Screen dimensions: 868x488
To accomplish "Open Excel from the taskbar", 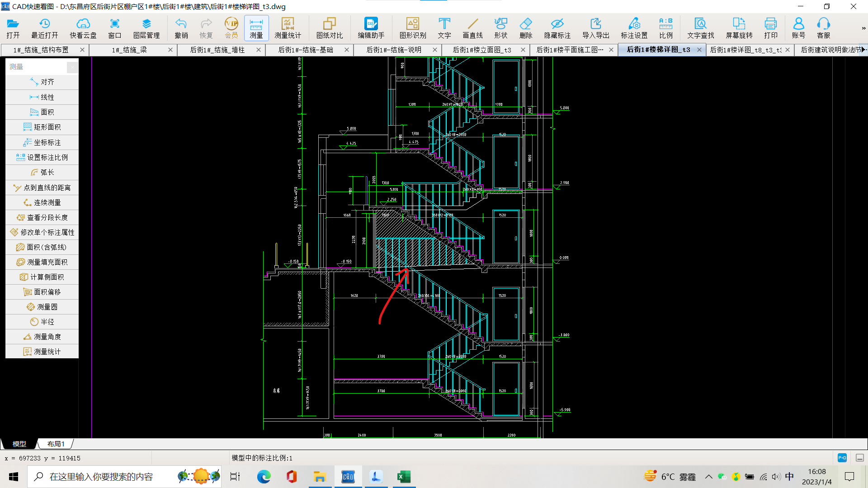I will pos(404,477).
